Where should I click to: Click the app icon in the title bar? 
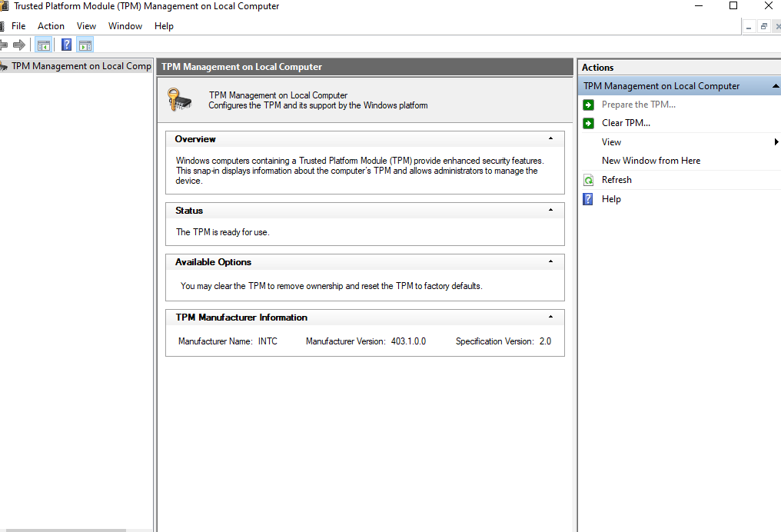(x=4, y=6)
